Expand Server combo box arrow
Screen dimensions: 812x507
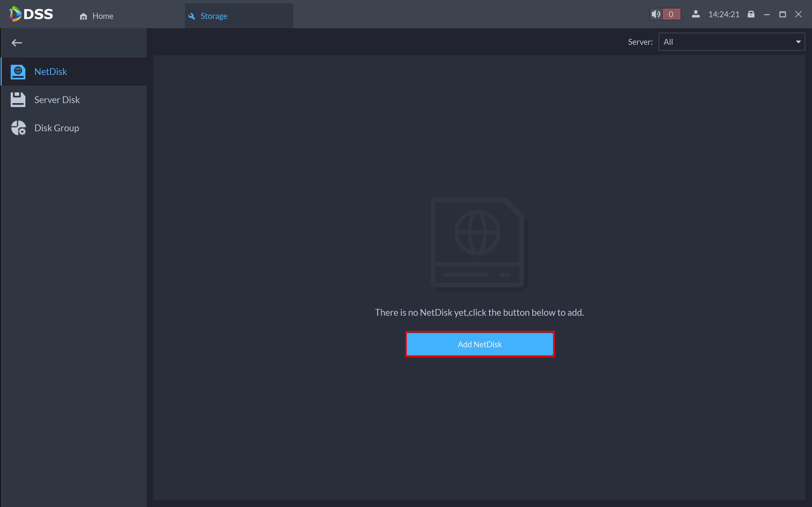[798, 42]
